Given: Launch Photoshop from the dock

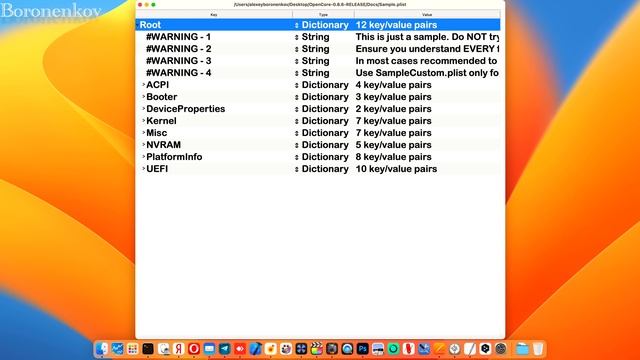Looking at the screenshot, I should [362, 349].
